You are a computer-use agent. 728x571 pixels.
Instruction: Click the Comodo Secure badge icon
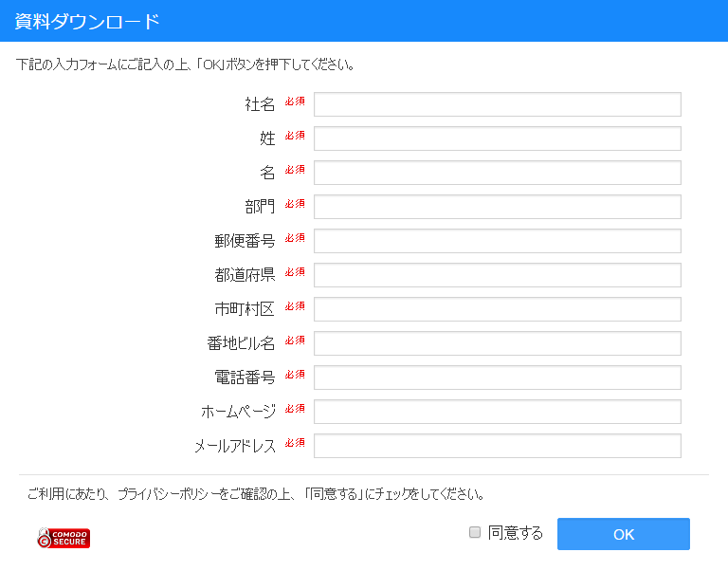pyautogui.click(x=64, y=538)
